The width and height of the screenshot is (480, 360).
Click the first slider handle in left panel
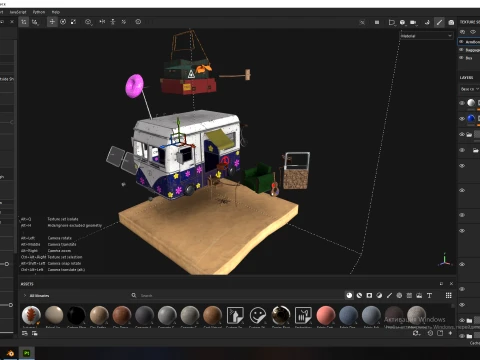click(6, 264)
